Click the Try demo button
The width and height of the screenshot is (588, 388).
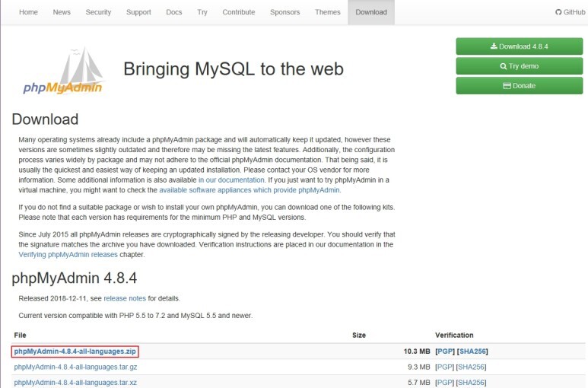(x=520, y=66)
